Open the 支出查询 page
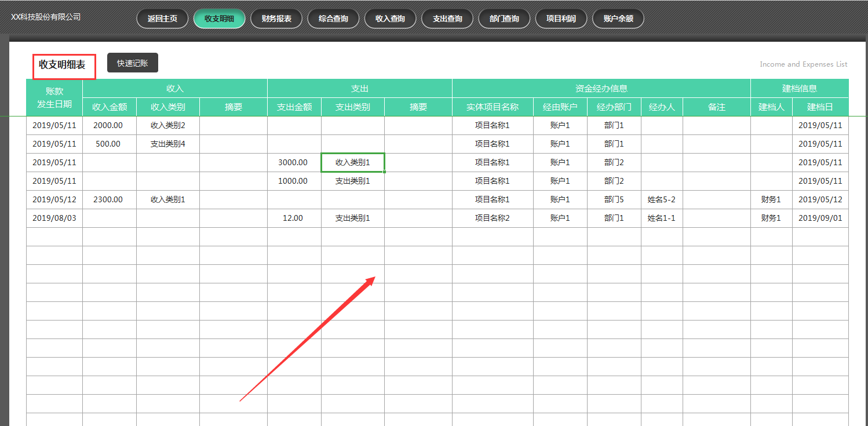The image size is (868, 426). pyautogui.click(x=447, y=18)
